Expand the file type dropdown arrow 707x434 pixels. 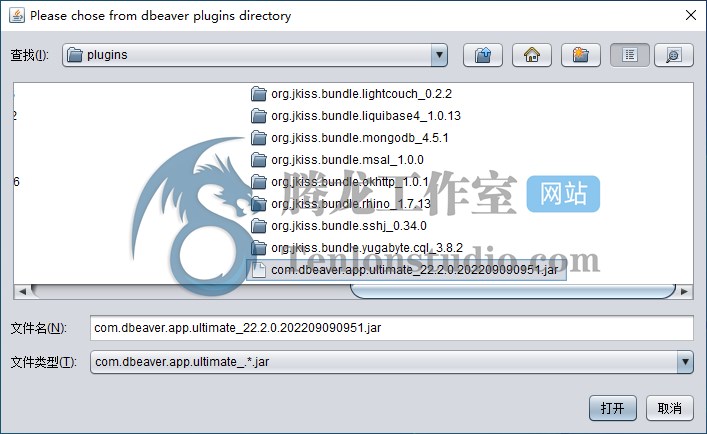[x=685, y=362]
